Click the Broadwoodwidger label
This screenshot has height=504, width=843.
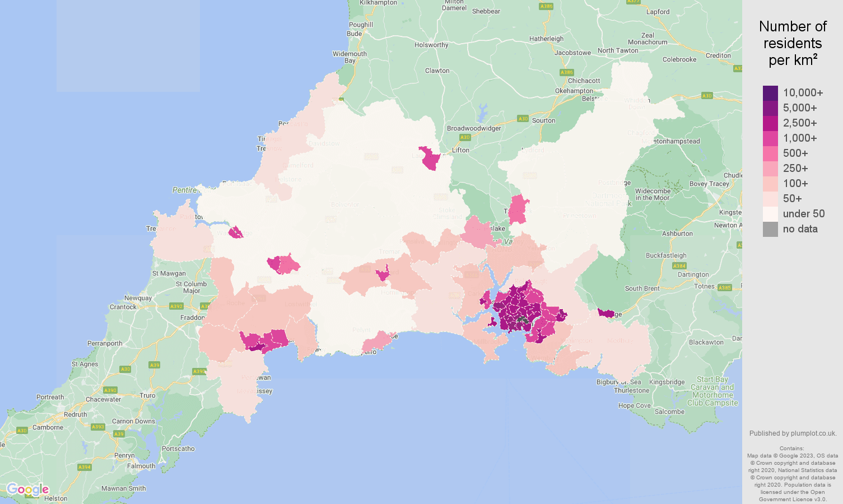pos(474,128)
